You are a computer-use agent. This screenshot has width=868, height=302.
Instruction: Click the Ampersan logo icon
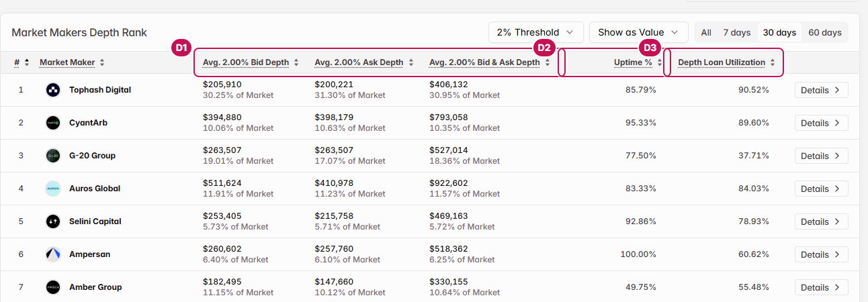click(53, 254)
